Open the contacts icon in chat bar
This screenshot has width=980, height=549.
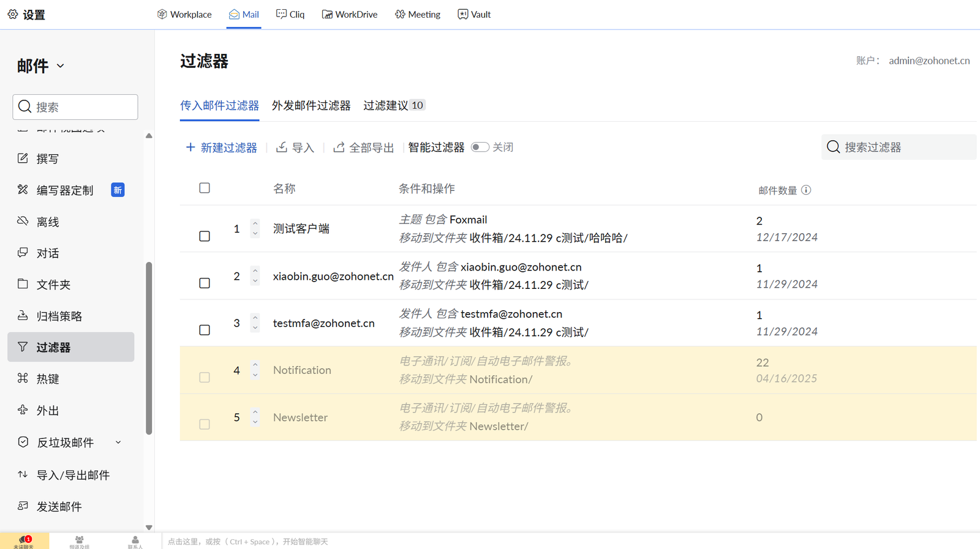click(x=135, y=541)
